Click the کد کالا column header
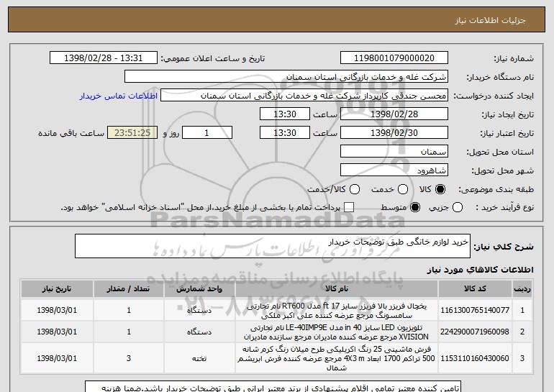554x392 pixels. click(x=475, y=289)
